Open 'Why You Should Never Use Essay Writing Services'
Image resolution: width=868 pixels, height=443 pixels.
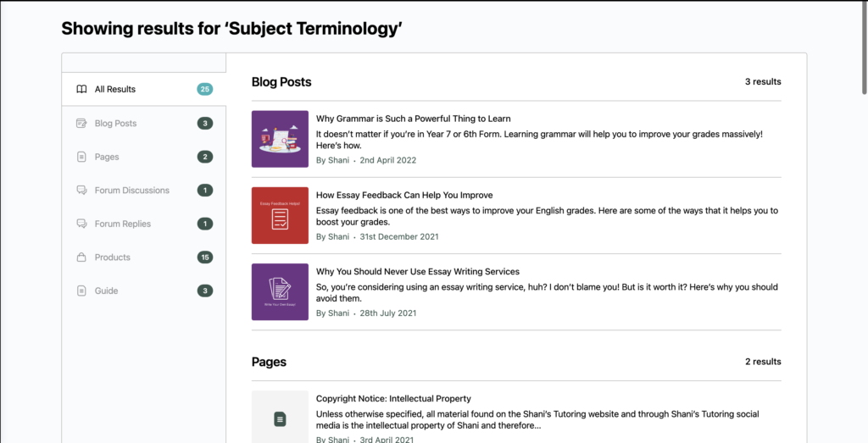tap(417, 271)
